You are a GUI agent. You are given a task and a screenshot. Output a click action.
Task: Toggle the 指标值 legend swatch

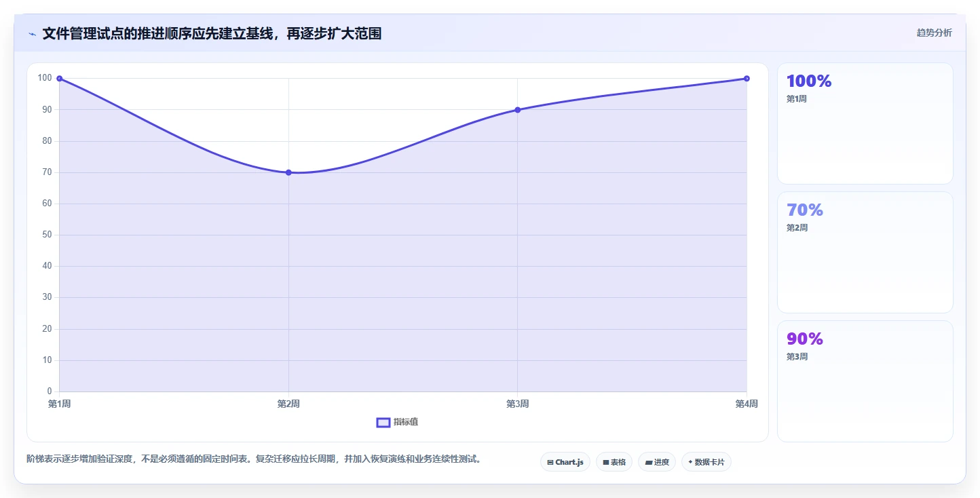[383, 422]
